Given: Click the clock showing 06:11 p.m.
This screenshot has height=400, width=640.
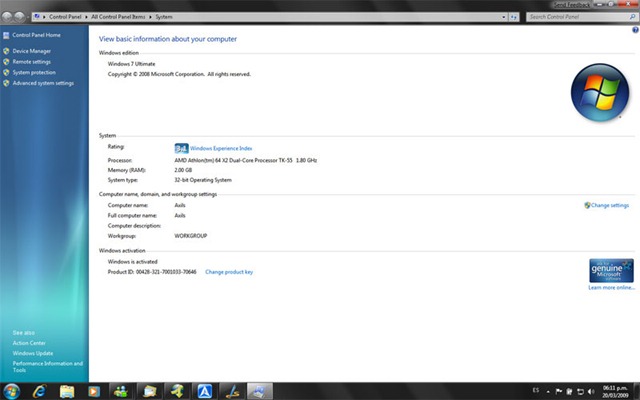Looking at the screenshot, I should 615,391.
